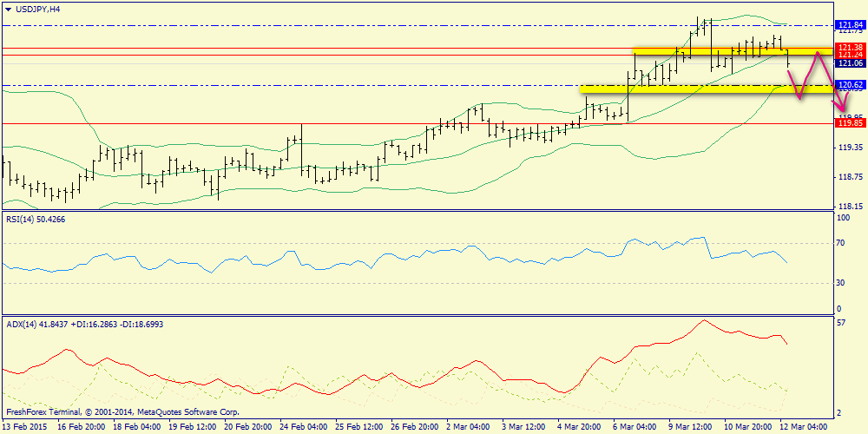Click the 119.35 price scale value

click(851, 148)
